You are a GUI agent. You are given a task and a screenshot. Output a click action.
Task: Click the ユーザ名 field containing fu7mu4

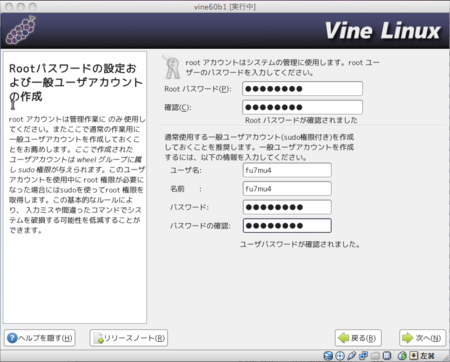click(287, 170)
